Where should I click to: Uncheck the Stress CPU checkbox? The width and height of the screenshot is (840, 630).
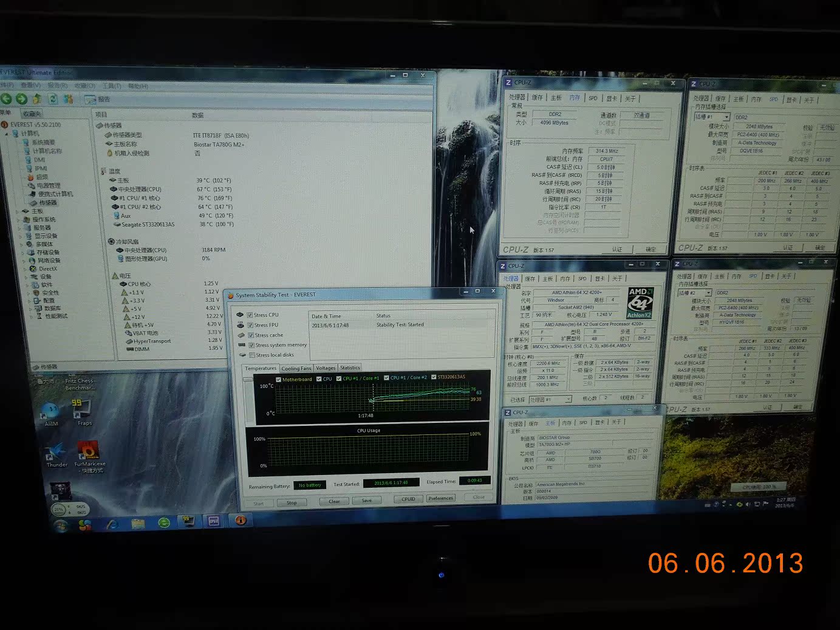[x=250, y=315]
